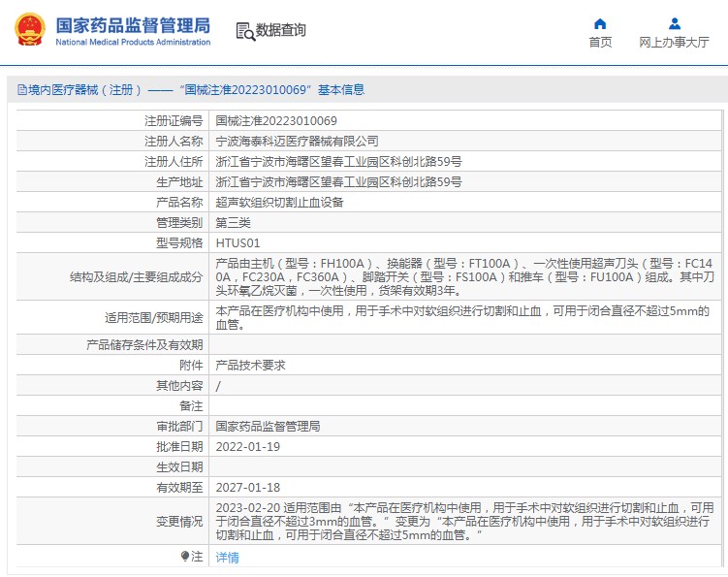The image size is (728, 577).
Task: Click the 批准日期 row label
Action: pos(179,447)
